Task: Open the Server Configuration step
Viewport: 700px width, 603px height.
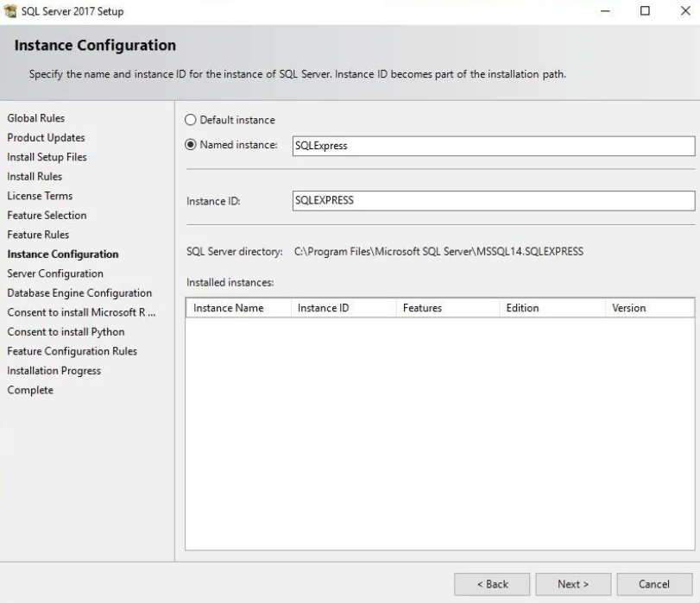Action: [x=55, y=273]
